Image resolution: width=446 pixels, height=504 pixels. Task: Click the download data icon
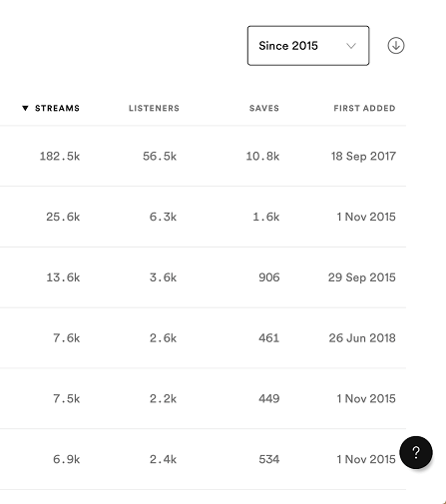[396, 46]
